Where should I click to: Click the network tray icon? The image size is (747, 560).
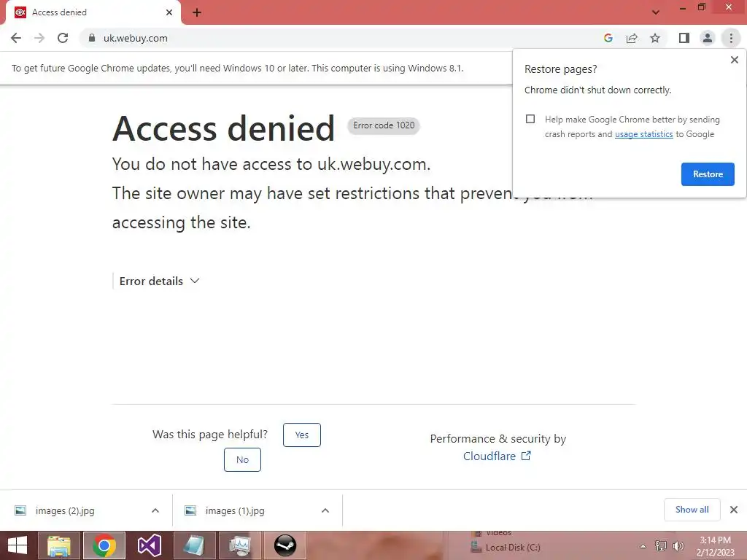coord(661,546)
